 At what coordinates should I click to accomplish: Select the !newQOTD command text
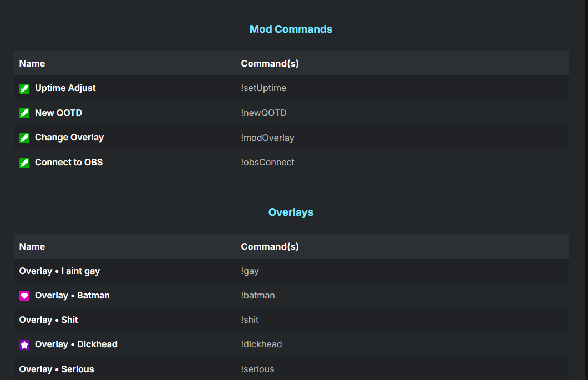tap(263, 113)
